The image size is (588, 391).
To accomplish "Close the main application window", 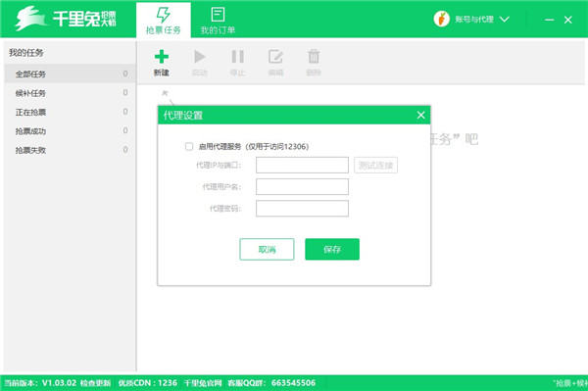I will pyautogui.click(x=568, y=20).
